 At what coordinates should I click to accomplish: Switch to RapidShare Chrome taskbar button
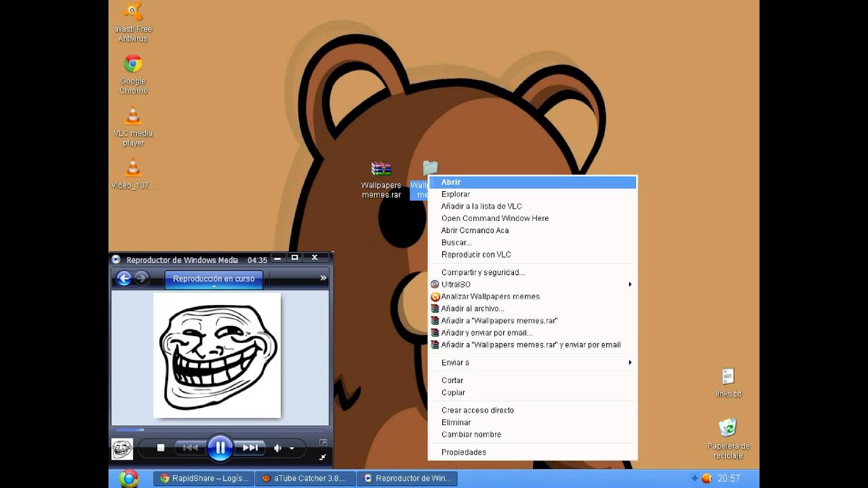point(203,479)
